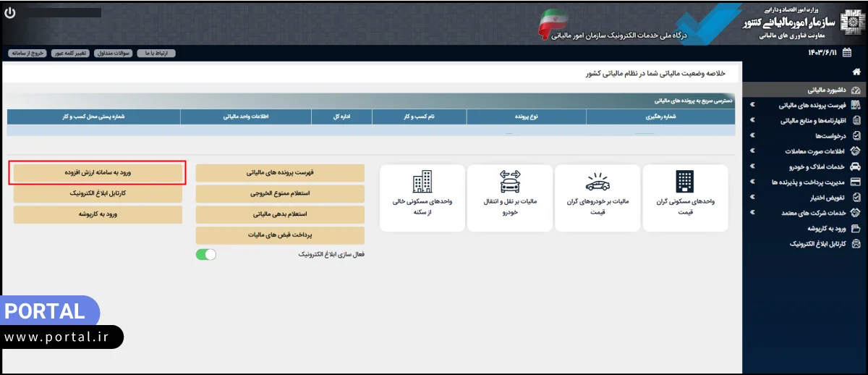Viewport: 868px width, 375px height.
Task: Click the home icon in sidebar
Action: pos(856,72)
